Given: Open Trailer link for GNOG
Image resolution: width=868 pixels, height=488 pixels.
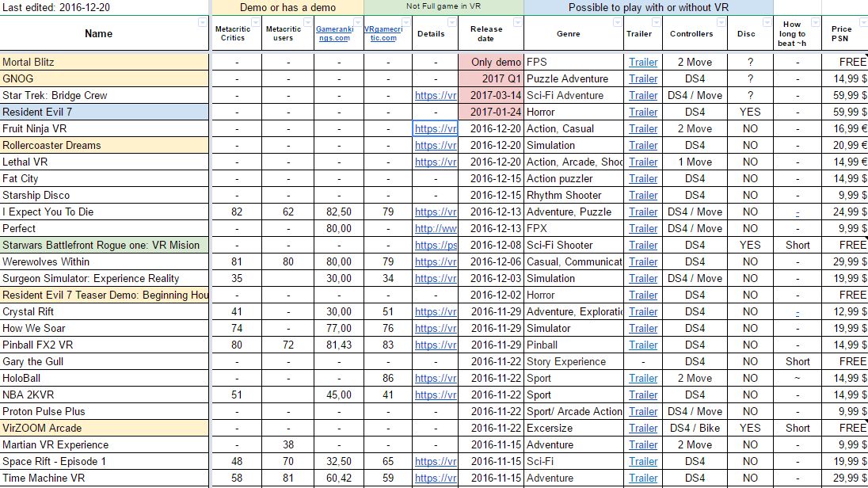Looking at the screenshot, I should tap(643, 78).
